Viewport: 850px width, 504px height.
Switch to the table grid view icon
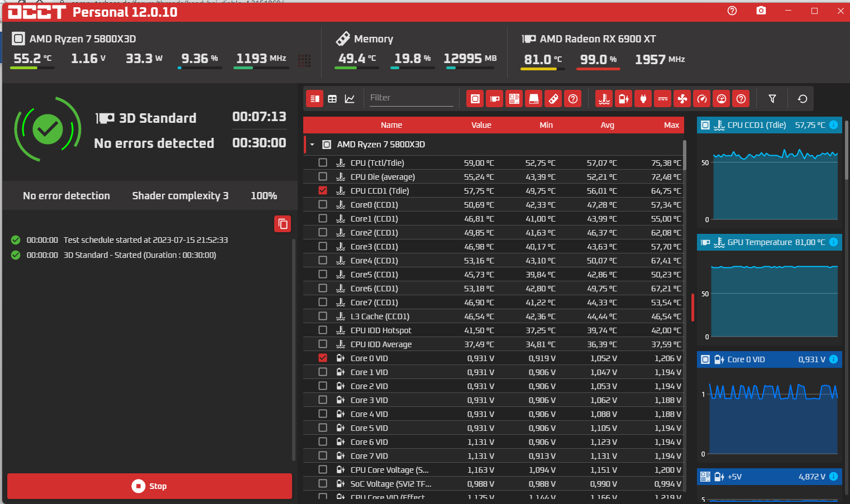click(332, 99)
